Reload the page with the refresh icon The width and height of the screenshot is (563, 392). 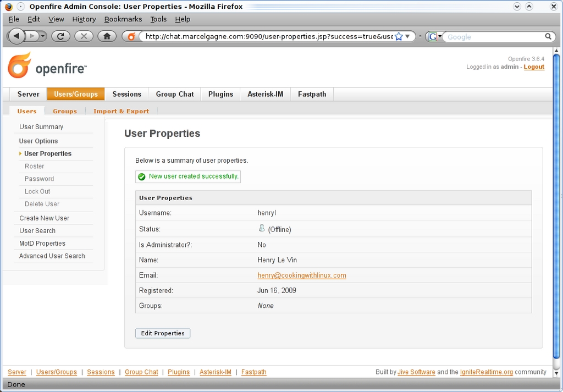point(60,36)
